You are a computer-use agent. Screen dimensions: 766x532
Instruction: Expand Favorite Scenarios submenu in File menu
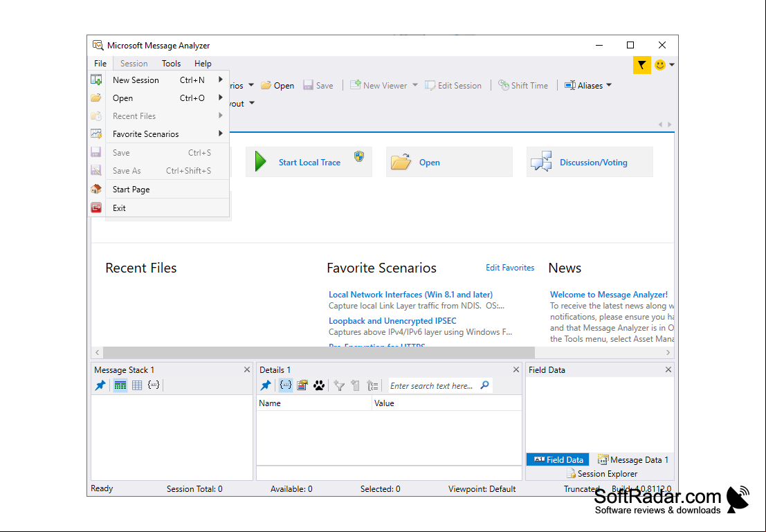[220, 134]
